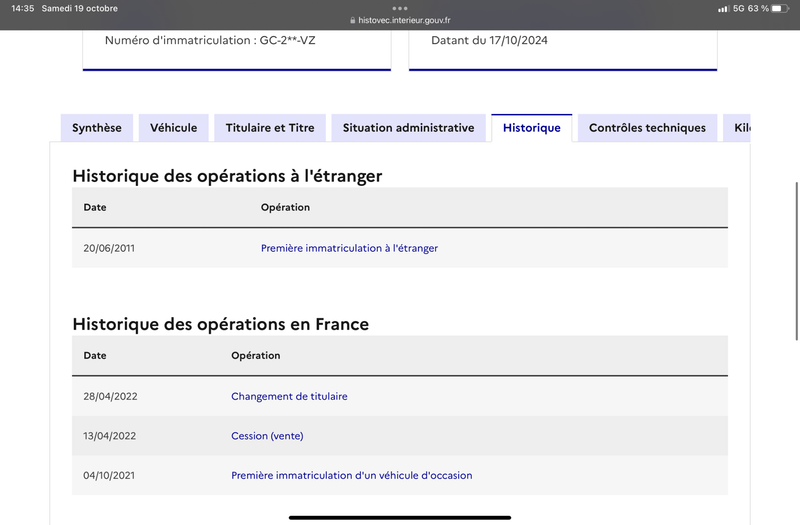Click the Cession (vente) link
The width and height of the screenshot is (800, 525).
(x=267, y=436)
